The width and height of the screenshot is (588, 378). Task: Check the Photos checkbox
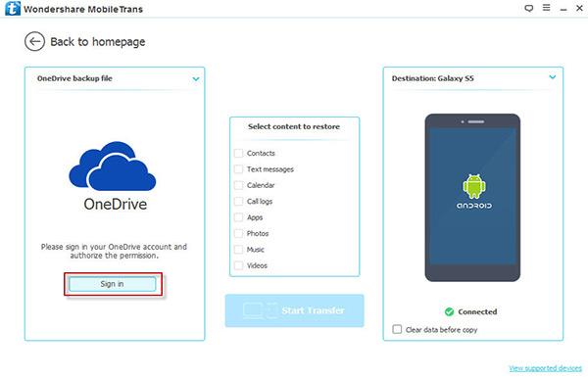click(x=238, y=233)
